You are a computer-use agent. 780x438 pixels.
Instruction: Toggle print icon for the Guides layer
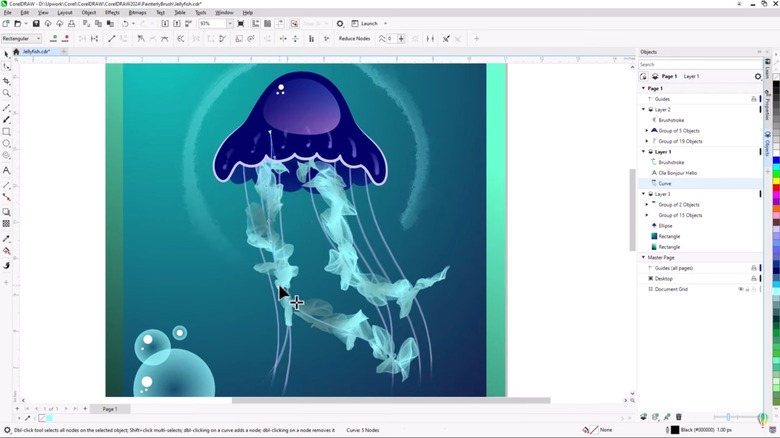point(753,99)
